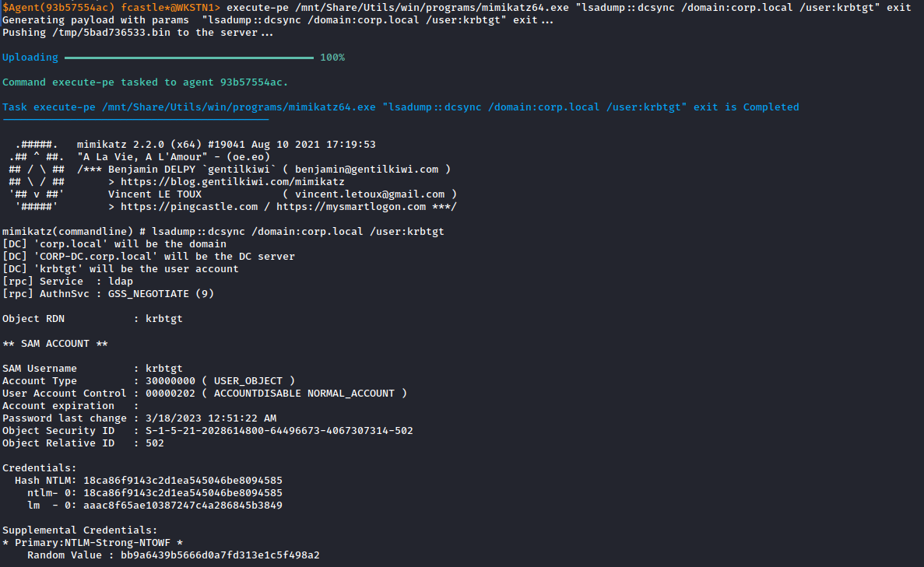Select the 'ntlm- 0' hash value
924x567 pixels.
tap(183, 493)
